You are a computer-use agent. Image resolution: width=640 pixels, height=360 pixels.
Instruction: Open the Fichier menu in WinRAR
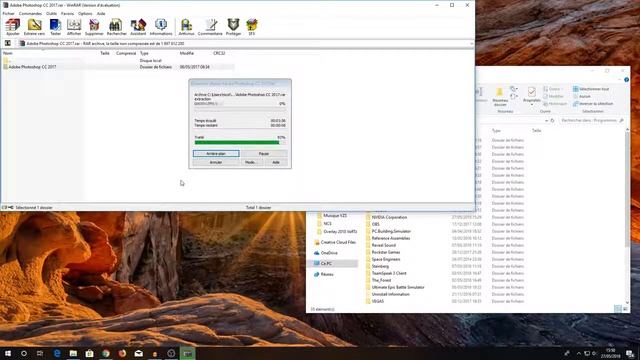pos(8,13)
